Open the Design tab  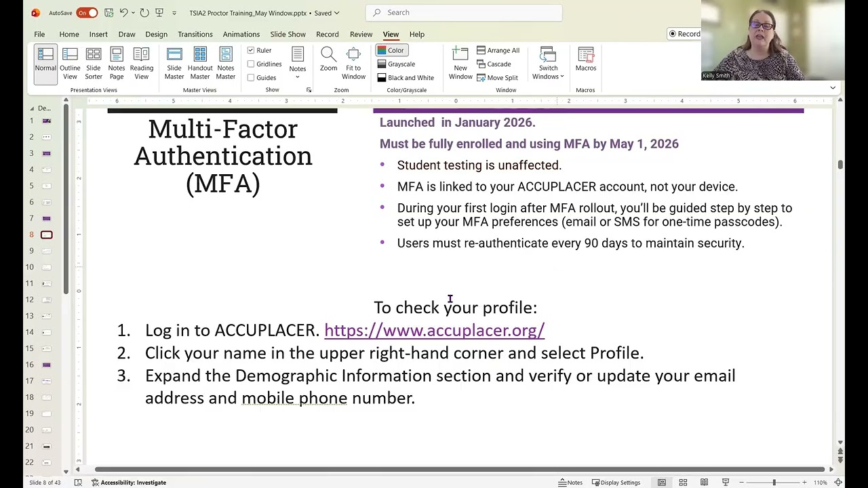pos(156,34)
